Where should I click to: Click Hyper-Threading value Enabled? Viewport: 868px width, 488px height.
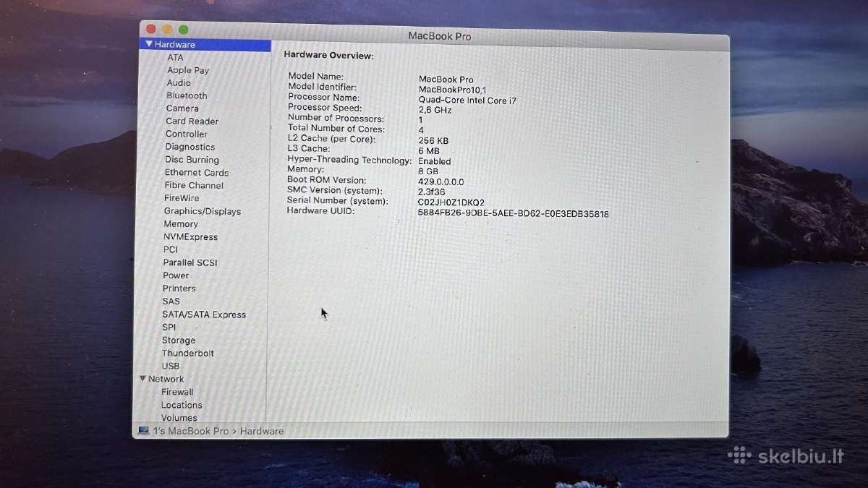coord(435,161)
